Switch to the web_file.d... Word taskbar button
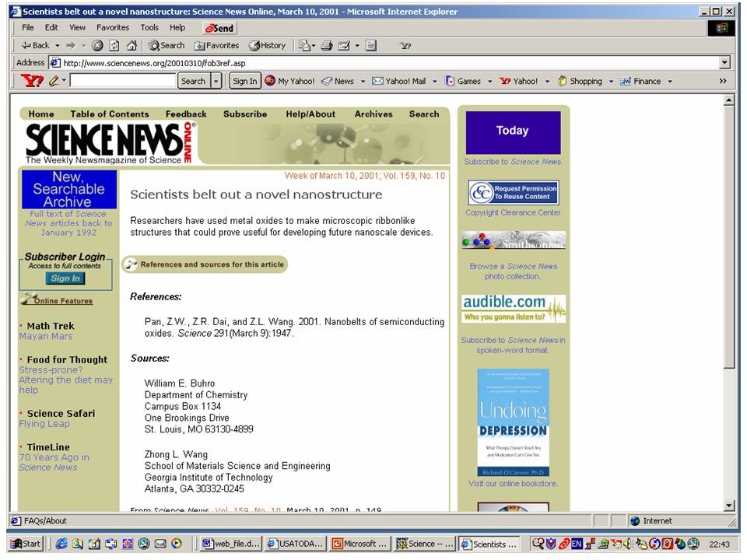This screenshot has width=747, height=560. click(231, 544)
